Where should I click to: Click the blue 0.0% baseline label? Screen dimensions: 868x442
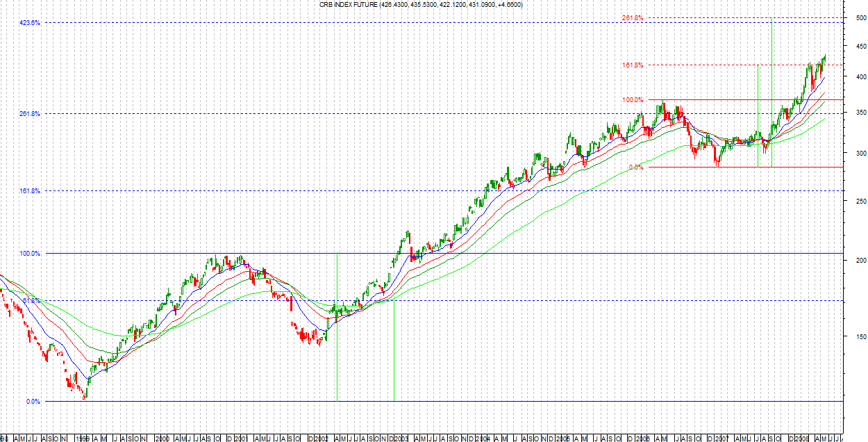pyautogui.click(x=33, y=401)
